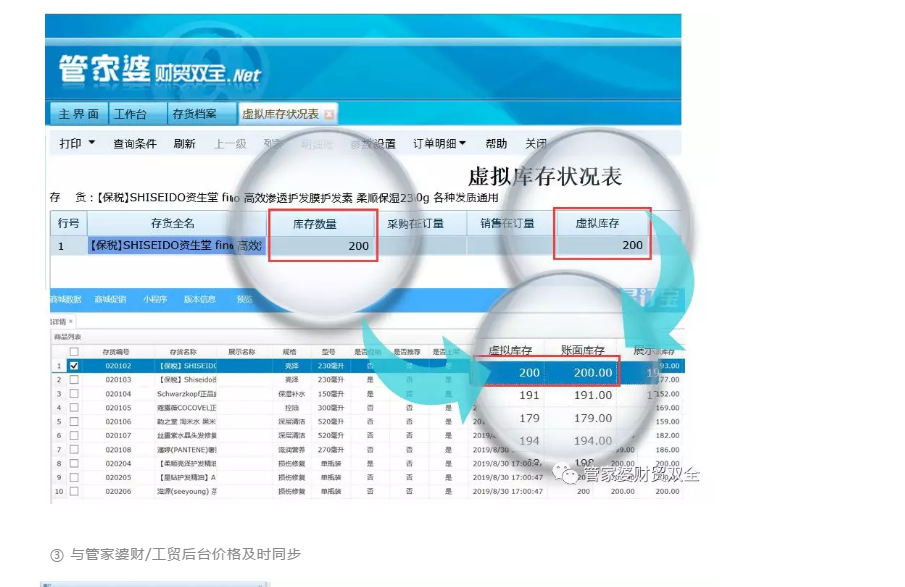This screenshot has width=905, height=587.
Task: Check the checkbox for item 020105
Action: click(74, 407)
